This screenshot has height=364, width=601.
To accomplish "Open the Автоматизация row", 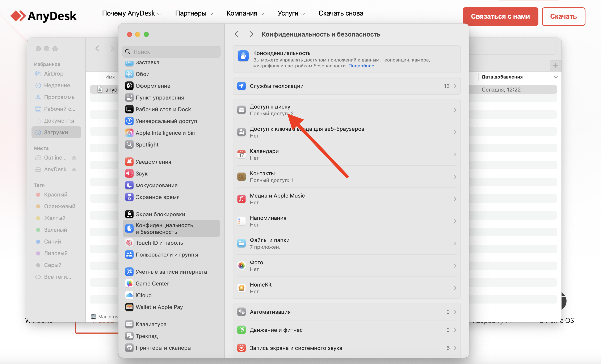I will click(347, 312).
